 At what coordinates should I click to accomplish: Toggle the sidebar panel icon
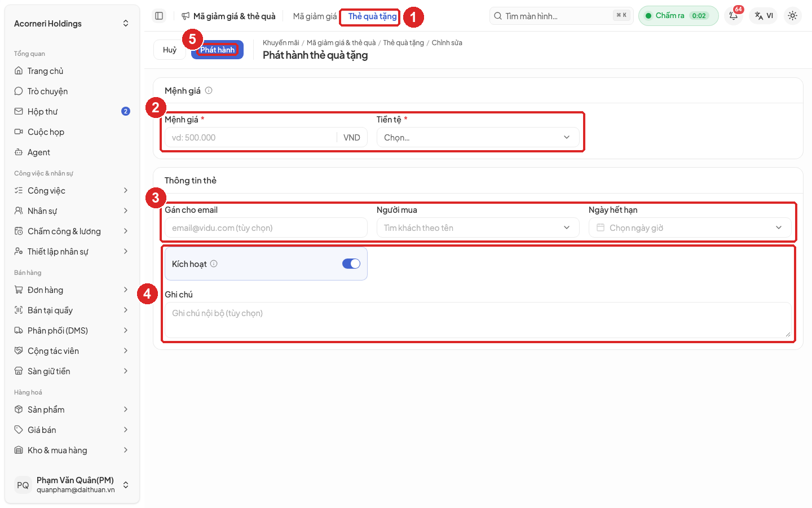159,16
